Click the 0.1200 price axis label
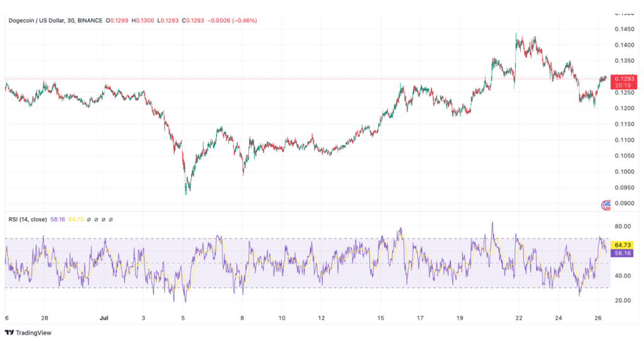The height and width of the screenshot is (341, 644). (625, 108)
